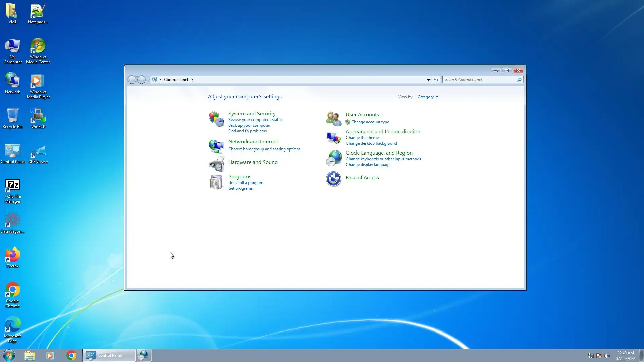Open Change desktop background link
Viewport: 644px width, 362px height.
pyautogui.click(x=371, y=143)
